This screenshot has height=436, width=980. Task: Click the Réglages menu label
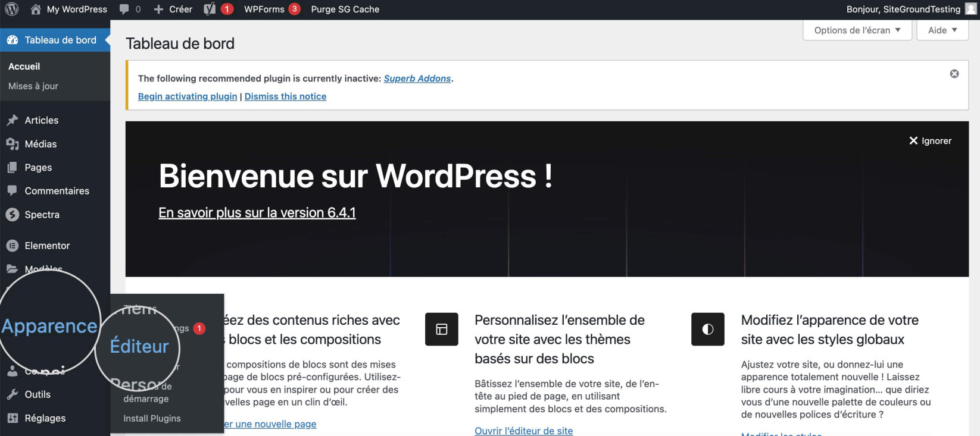[45, 418]
